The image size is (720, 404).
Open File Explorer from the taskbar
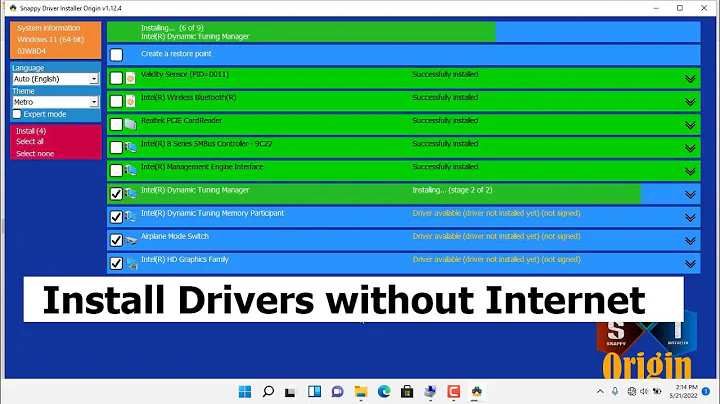point(361,392)
